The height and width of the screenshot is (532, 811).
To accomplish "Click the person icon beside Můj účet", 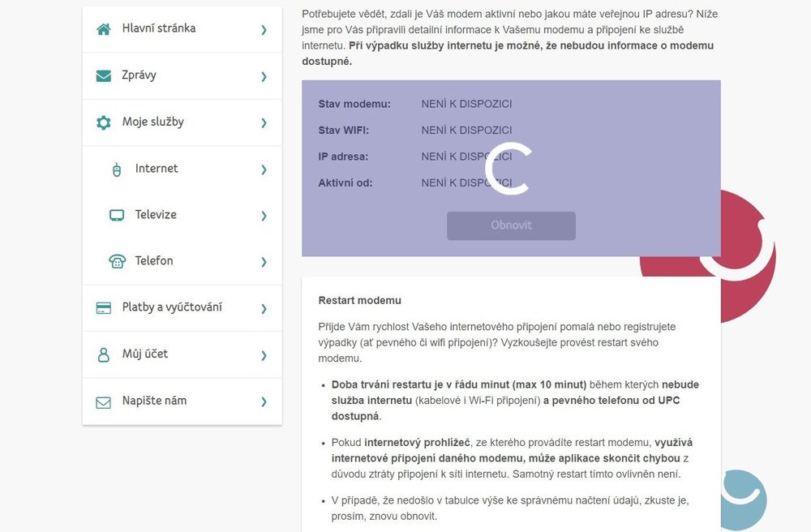I will (x=103, y=354).
